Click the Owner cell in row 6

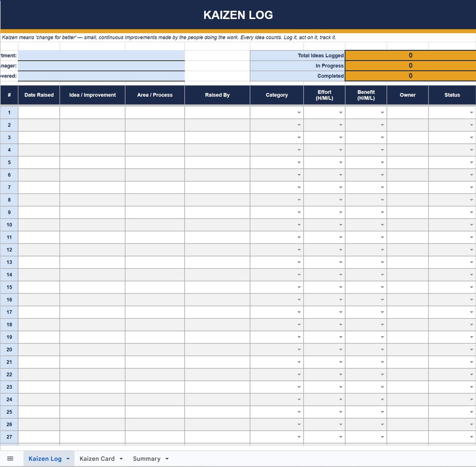[407, 175]
